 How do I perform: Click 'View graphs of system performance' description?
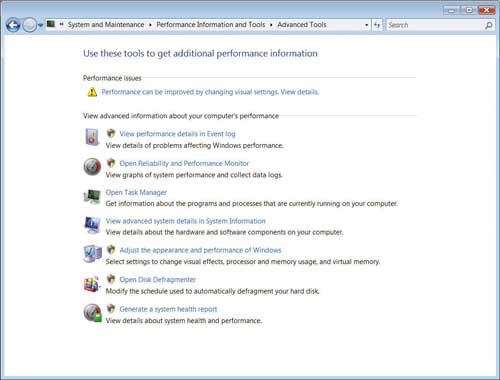pos(194,175)
